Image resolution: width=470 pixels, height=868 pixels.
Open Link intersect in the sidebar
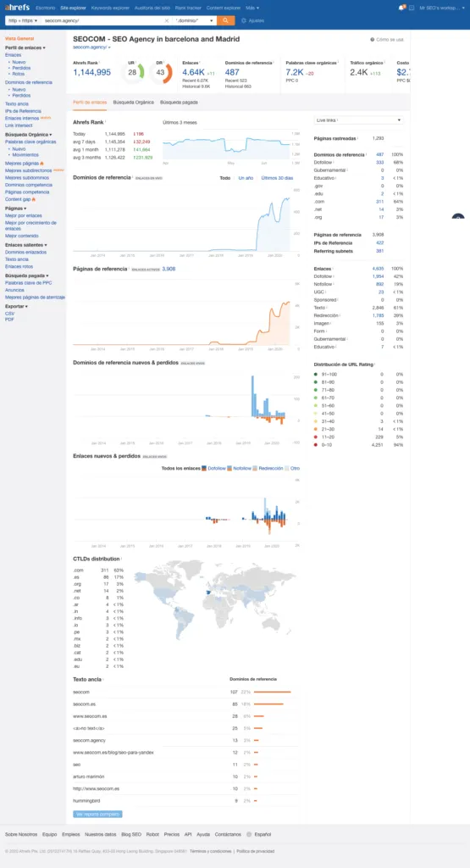(x=19, y=125)
